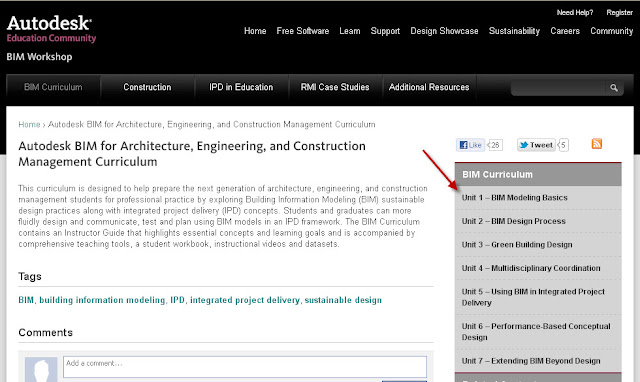The image size is (640, 382).
Task: Open Free Software in top navigation
Action: coord(302,31)
